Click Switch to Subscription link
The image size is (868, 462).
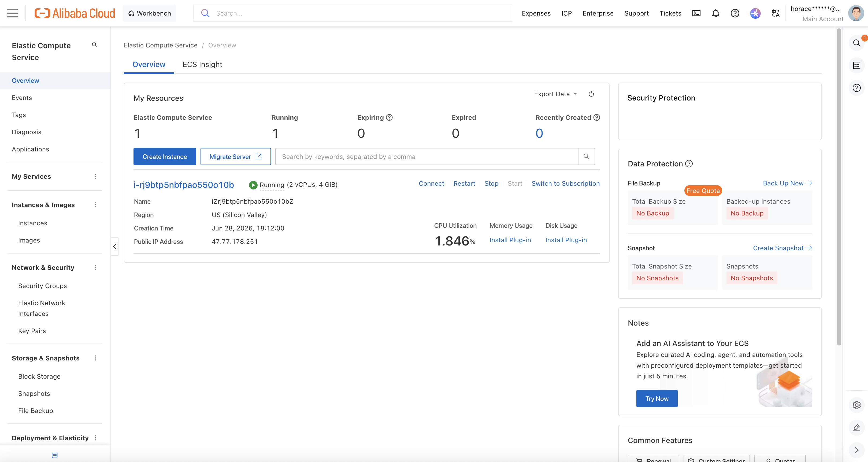click(565, 184)
